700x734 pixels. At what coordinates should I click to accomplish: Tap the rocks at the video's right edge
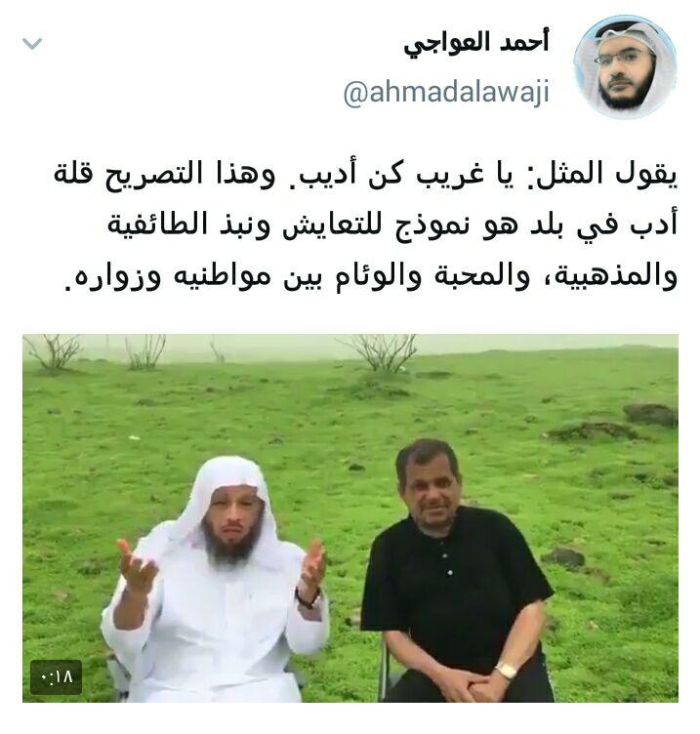click(651, 414)
